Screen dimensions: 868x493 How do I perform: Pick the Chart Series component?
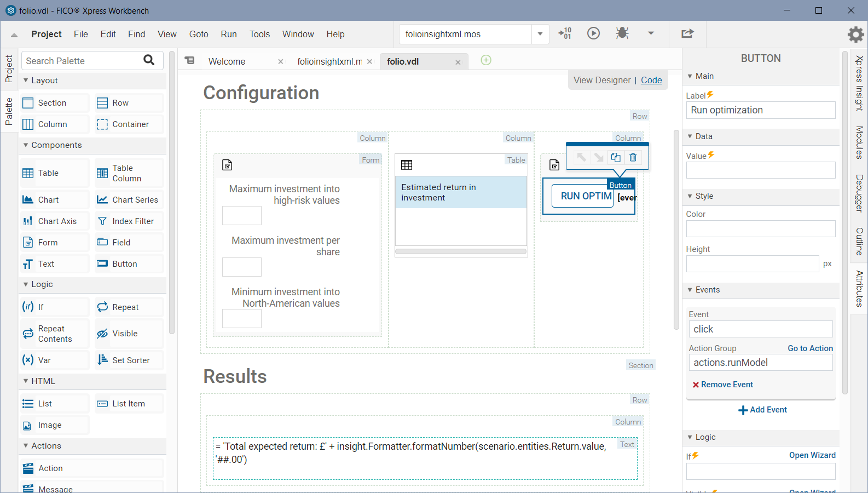(129, 200)
